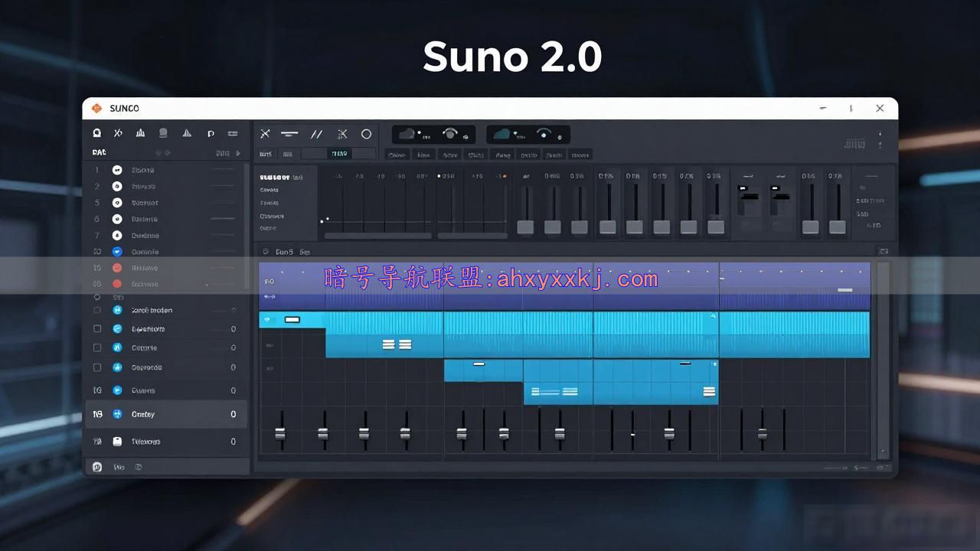The width and height of the screenshot is (980, 551).
Task: Click the white circle icon of track 2
Action: click(x=117, y=186)
